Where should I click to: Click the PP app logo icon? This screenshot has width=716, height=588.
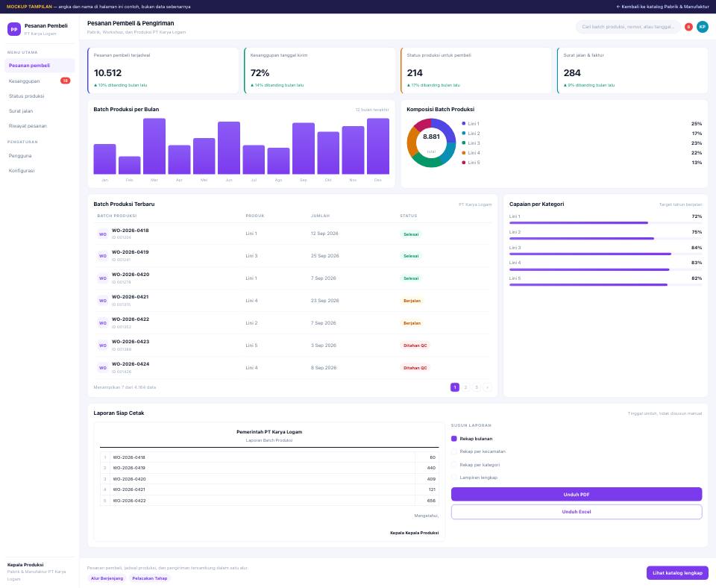click(x=14, y=29)
